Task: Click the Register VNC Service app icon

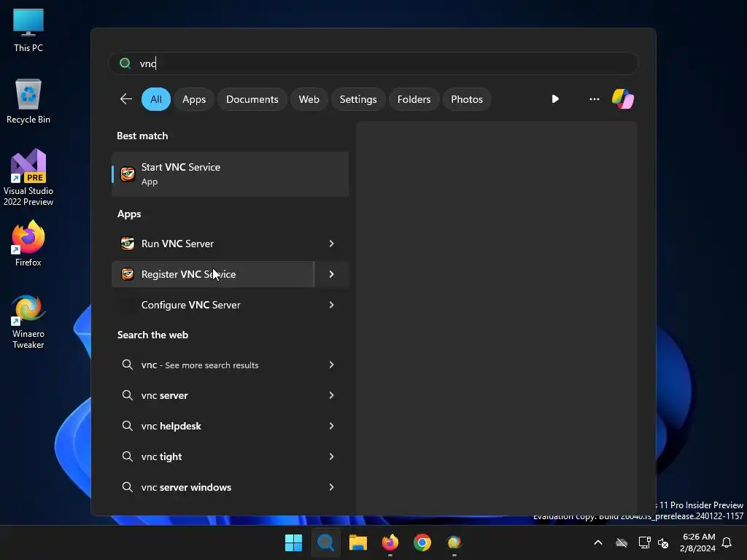Action: coord(127,274)
